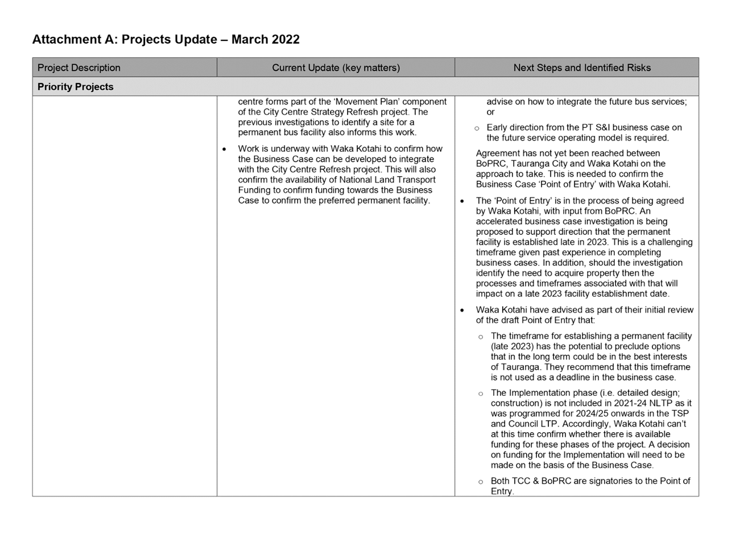Click the paragraph 'Agreement has not yet been reached'

573,169
